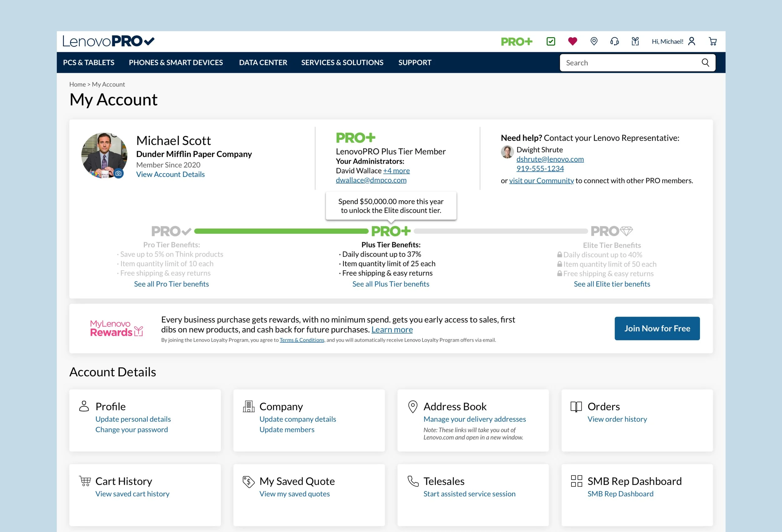This screenshot has height=532, width=782.
Task: Click Update company details link
Action: [x=297, y=419]
